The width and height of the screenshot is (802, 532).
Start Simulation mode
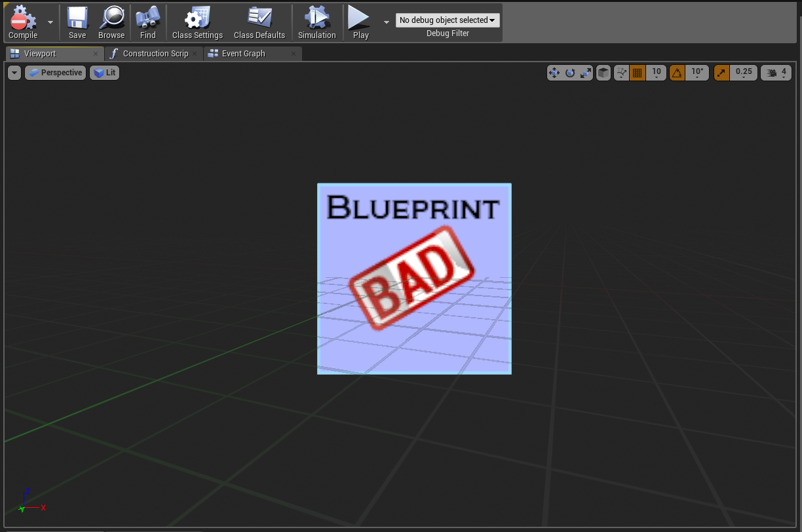317,23
